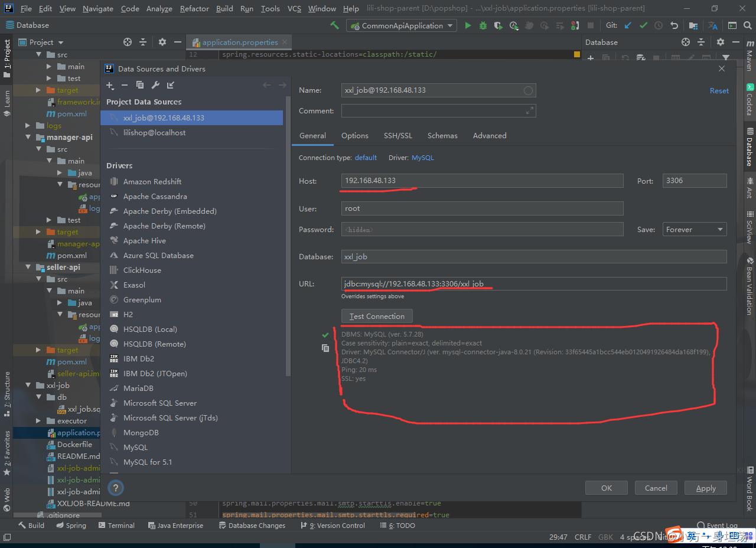Open wrench settings in Data Sources dialog
Image resolution: width=756 pixels, height=548 pixels.
[x=155, y=86]
